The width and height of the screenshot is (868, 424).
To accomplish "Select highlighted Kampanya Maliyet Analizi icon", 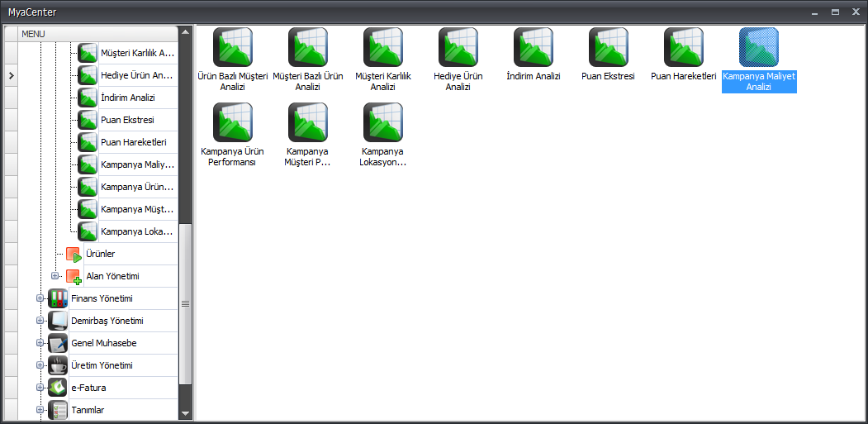I will [759, 47].
